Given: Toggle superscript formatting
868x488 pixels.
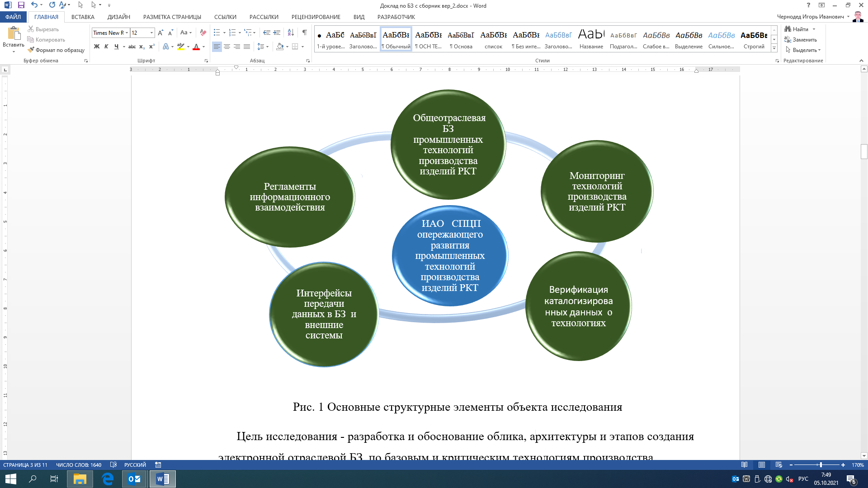Looking at the screenshot, I should [x=152, y=47].
